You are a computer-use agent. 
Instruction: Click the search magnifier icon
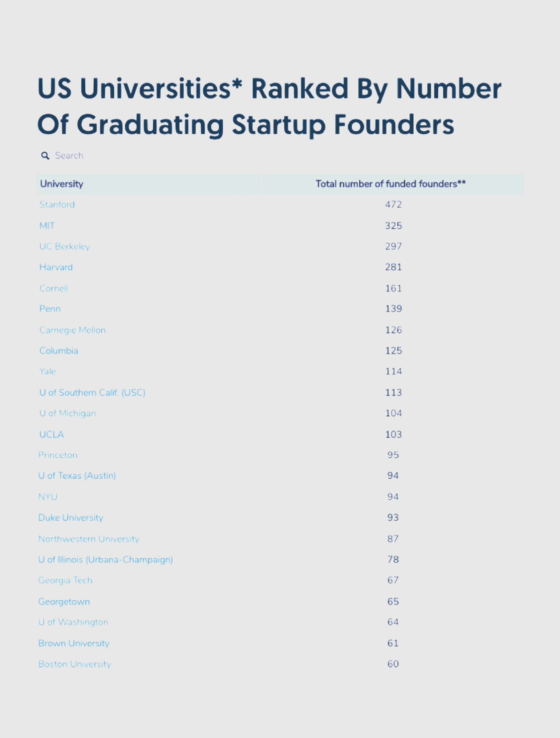pos(45,156)
